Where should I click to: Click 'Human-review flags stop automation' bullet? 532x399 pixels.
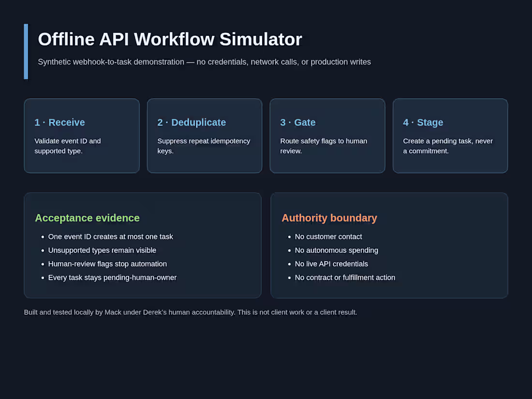tap(107, 264)
